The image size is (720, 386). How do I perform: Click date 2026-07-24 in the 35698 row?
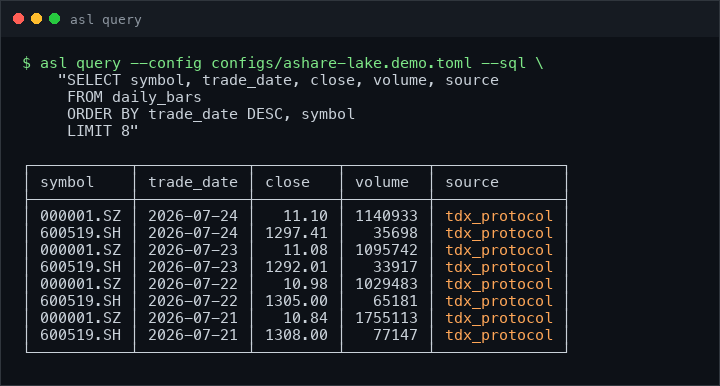click(193, 233)
